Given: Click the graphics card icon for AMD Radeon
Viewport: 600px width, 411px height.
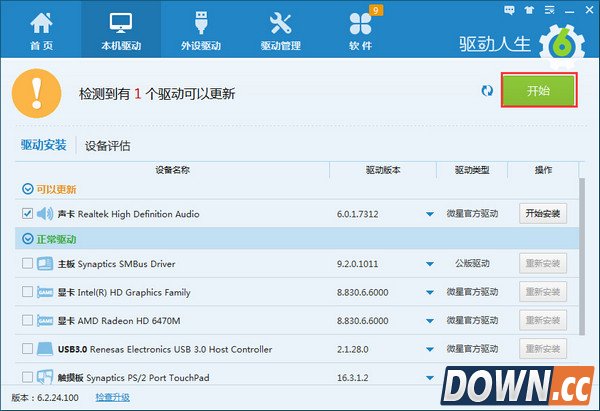Looking at the screenshot, I should tap(45, 320).
